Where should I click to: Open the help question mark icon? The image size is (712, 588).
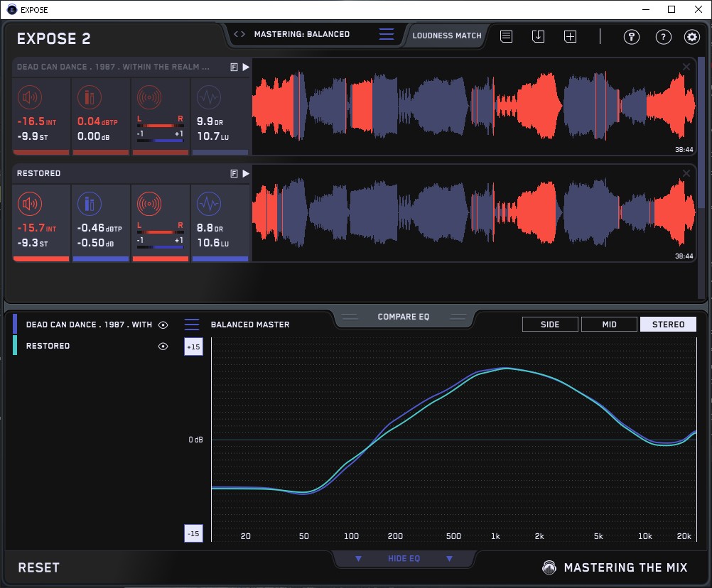point(664,37)
